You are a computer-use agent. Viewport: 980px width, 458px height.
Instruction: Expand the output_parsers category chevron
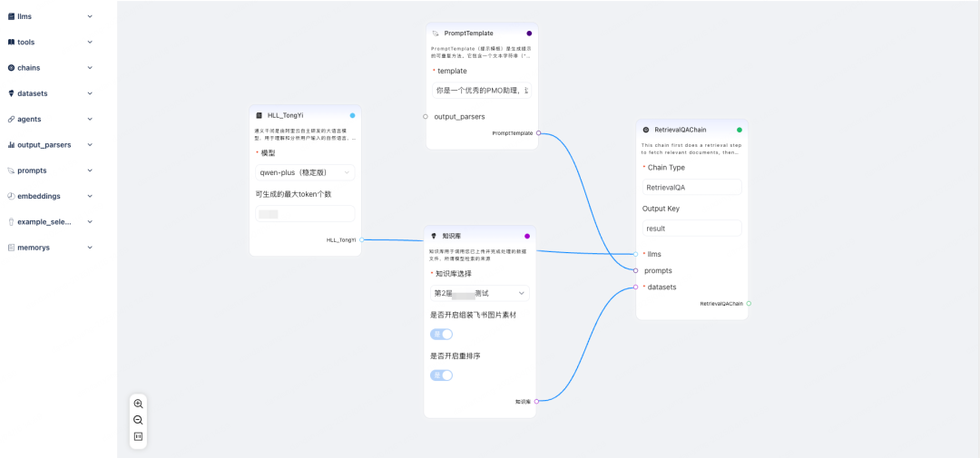point(90,144)
